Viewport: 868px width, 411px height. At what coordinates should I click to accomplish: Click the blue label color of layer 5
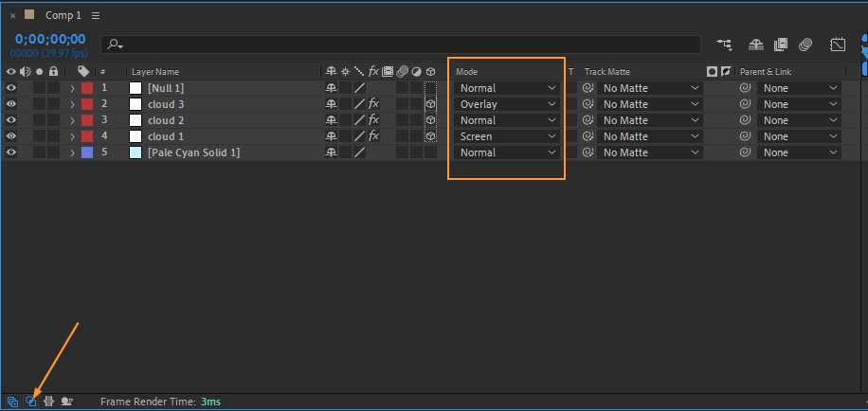click(87, 152)
